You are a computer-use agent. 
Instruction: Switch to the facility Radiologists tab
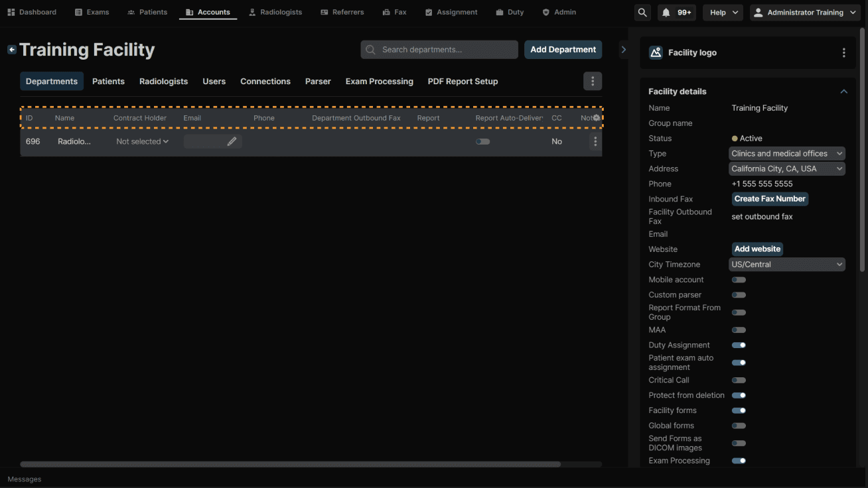pos(163,82)
